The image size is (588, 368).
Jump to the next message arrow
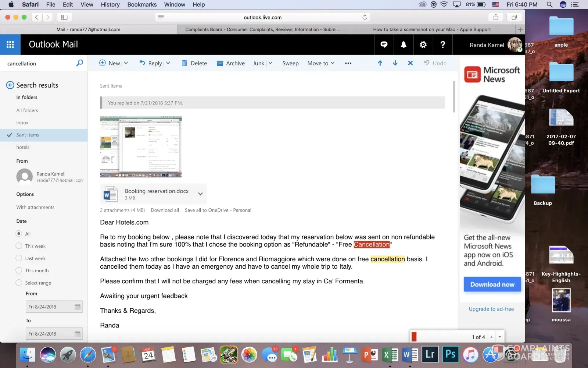point(395,63)
